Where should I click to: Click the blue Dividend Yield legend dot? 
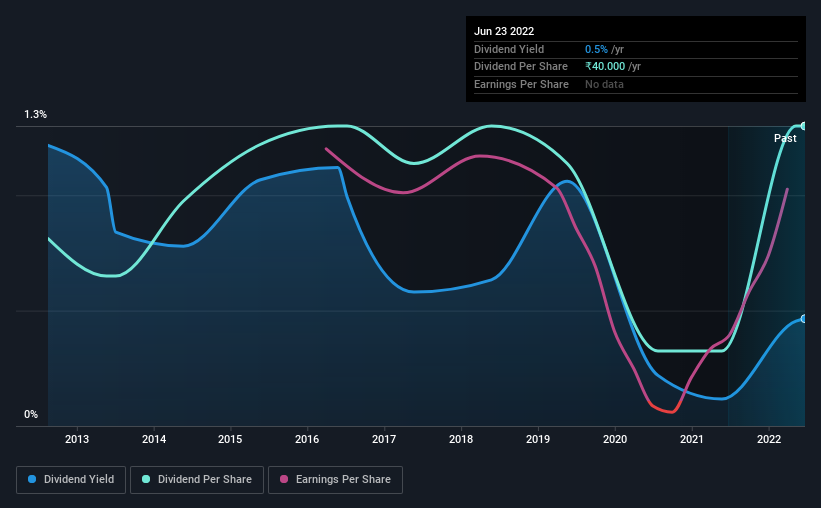[x=32, y=479]
